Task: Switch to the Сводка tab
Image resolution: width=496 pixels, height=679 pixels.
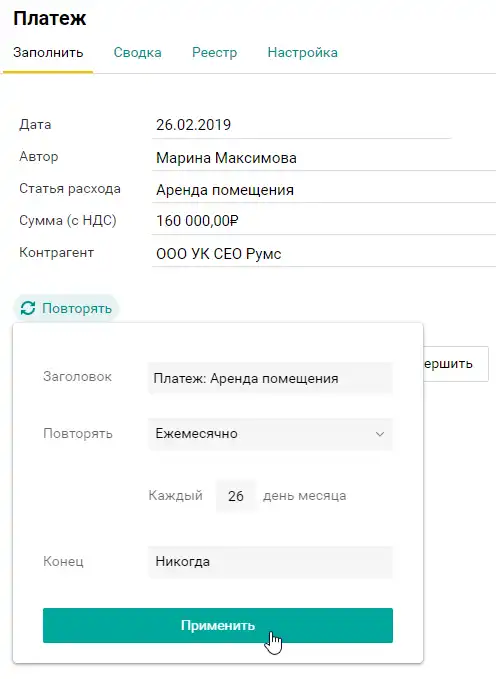Action: pyautogui.click(x=137, y=52)
